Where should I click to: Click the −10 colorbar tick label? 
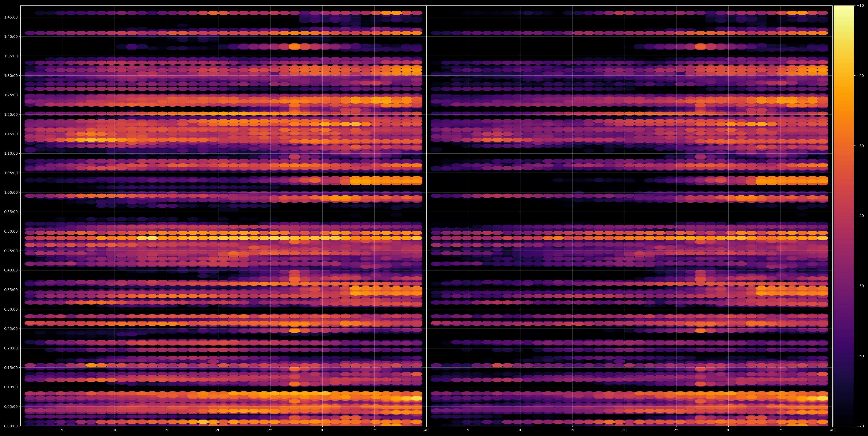pos(860,5)
